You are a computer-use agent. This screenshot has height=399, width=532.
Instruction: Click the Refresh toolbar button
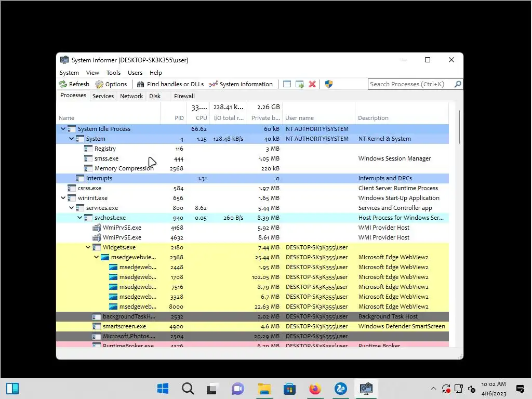[74, 84]
